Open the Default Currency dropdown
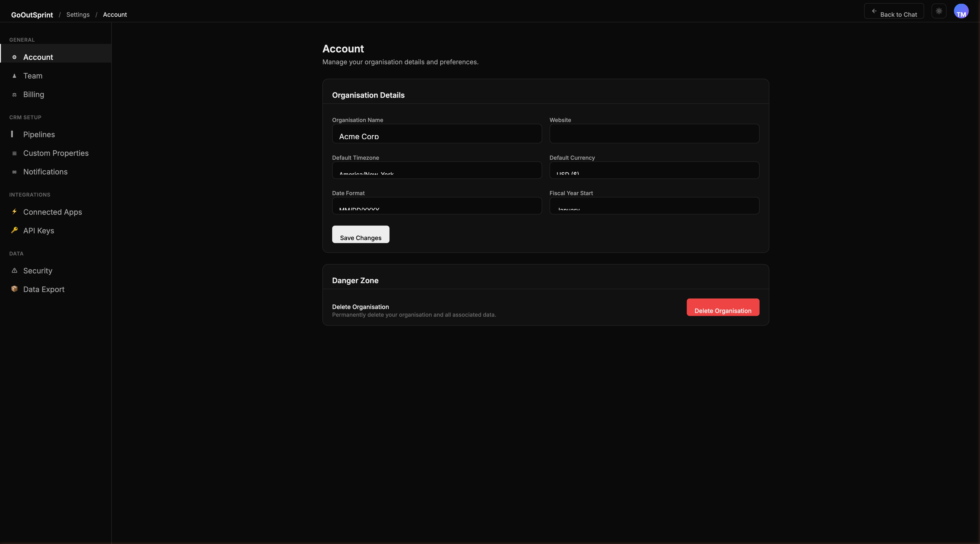This screenshot has height=544, width=980. tap(654, 170)
